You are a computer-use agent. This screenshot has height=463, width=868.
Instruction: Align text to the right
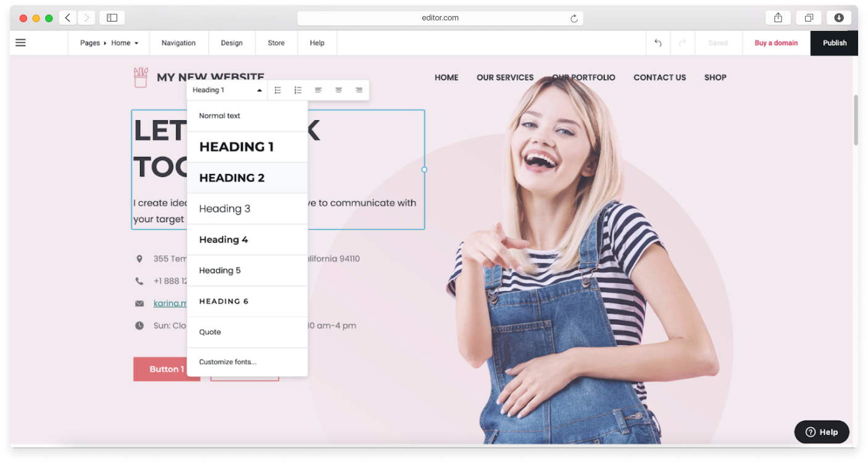click(x=359, y=90)
